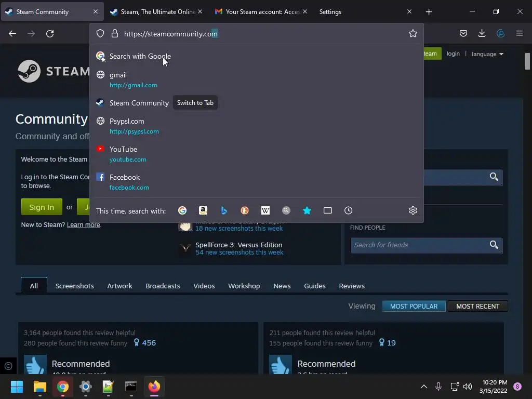
Task: Select the Artwork tab
Action: click(119, 286)
